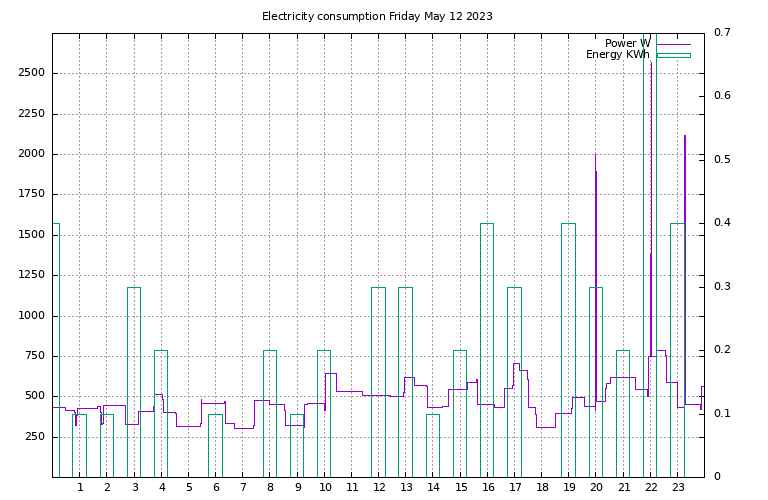Click the 2000 label on left axis
The image size is (768, 500).
(x=31, y=154)
